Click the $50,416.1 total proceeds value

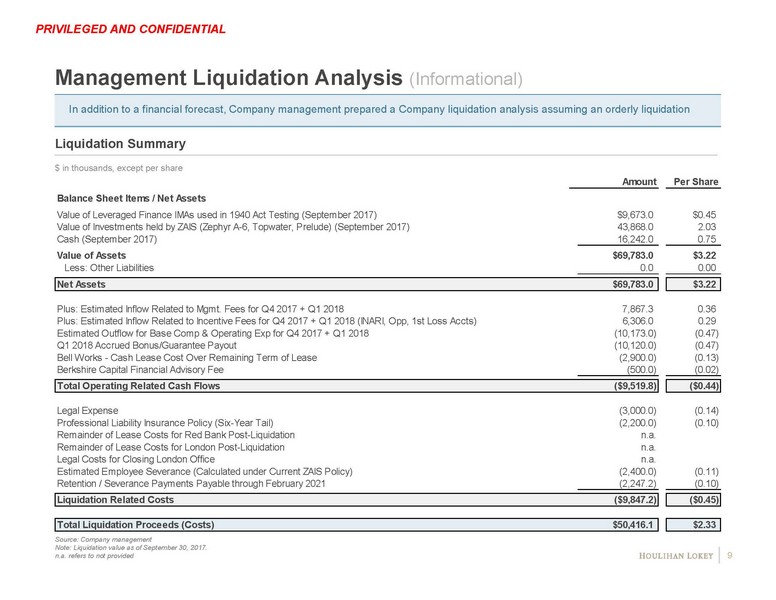pyautogui.click(x=632, y=524)
